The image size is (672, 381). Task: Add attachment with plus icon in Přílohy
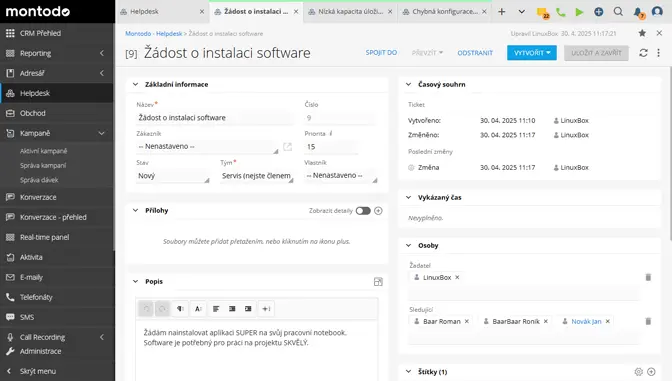tap(378, 210)
